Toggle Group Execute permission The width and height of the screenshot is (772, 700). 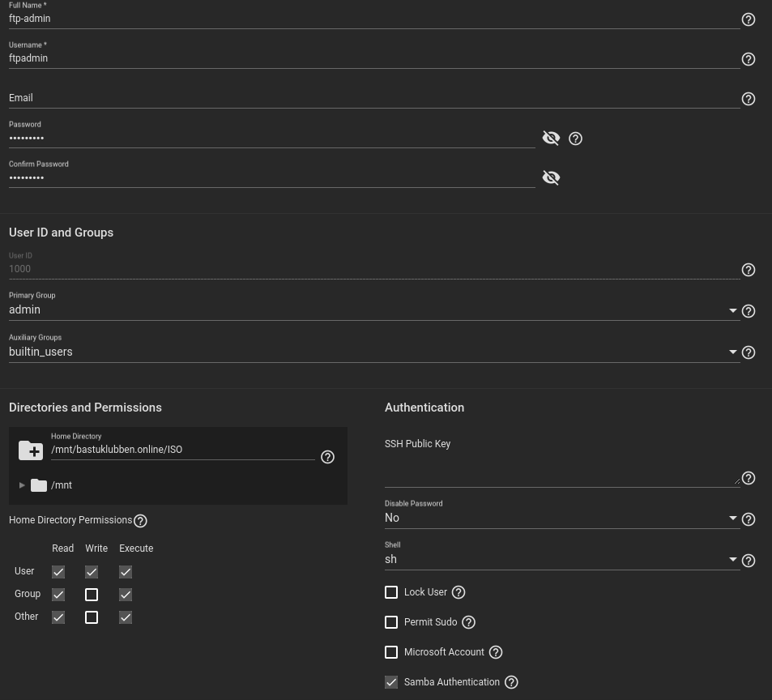pyautogui.click(x=126, y=595)
